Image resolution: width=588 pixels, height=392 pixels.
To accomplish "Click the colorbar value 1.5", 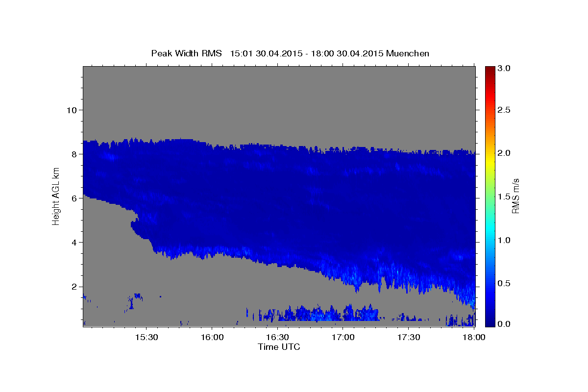I will coord(504,196).
